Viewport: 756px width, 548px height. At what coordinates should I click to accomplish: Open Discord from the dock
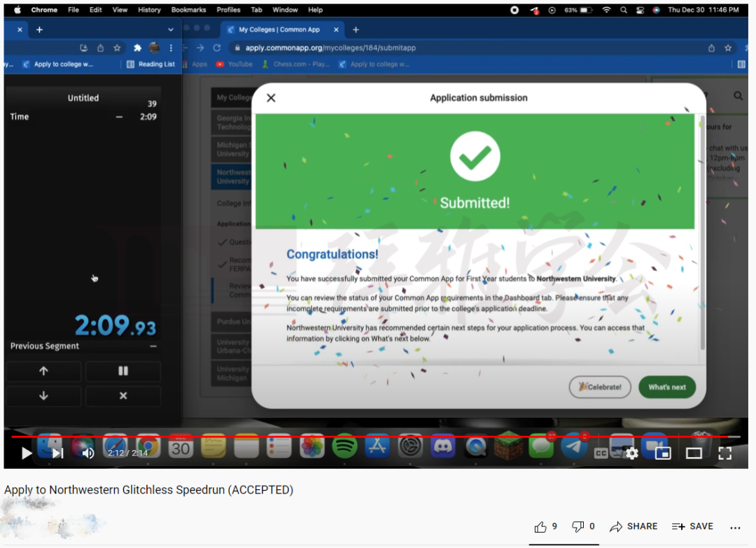(x=442, y=447)
